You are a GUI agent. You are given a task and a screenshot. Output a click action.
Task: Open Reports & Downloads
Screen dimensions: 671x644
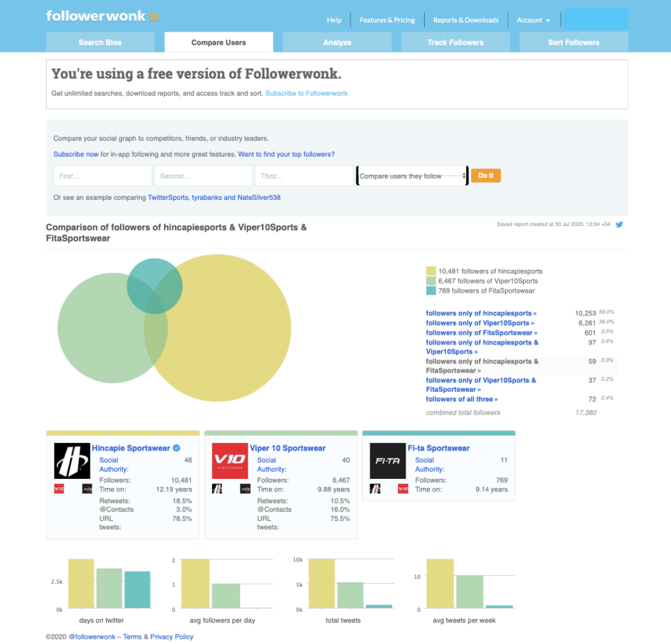(466, 20)
